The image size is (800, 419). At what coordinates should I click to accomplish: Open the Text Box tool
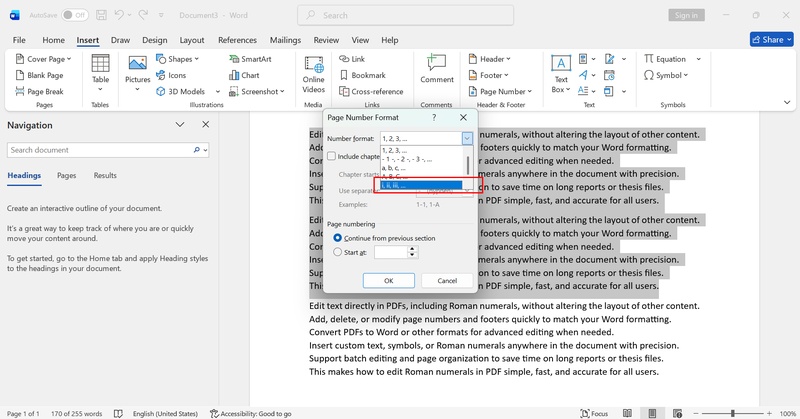[561, 73]
